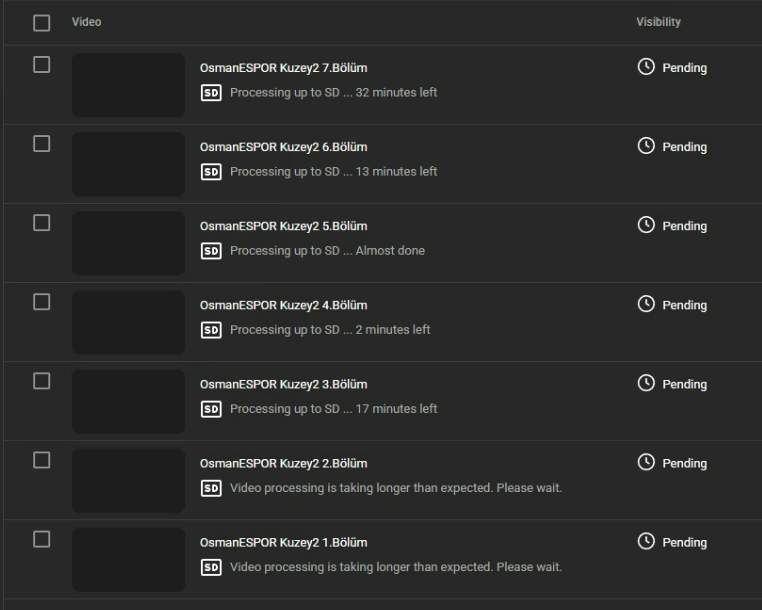Check the box for Kuzey2 5.Bölüm
This screenshot has width=762, height=610.
[x=41, y=223]
